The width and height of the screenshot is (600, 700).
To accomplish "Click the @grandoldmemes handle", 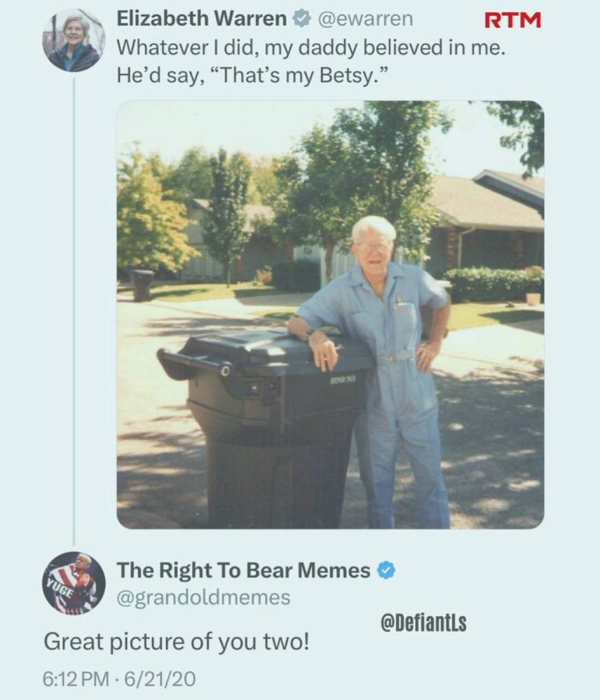I will pyautogui.click(x=203, y=597).
